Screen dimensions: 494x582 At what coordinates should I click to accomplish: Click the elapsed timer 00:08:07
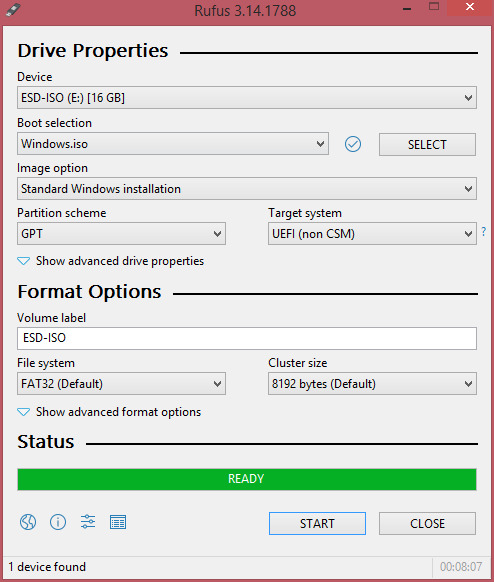pos(461,567)
